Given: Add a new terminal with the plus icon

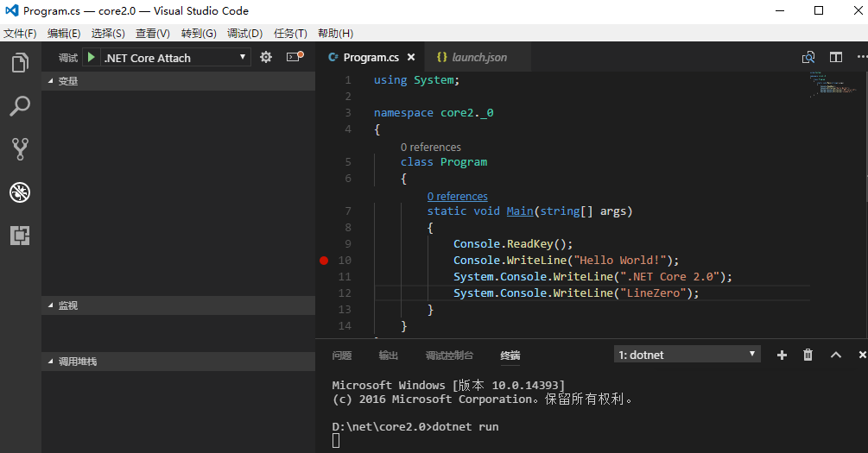Looking at the screenshot, I should coord(782,355).
